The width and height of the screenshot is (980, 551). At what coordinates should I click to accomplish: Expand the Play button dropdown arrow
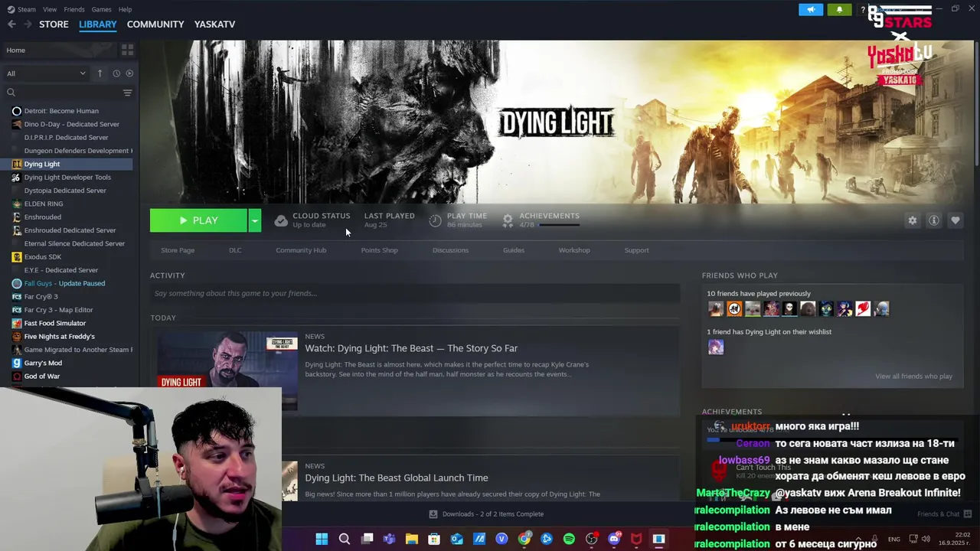[254, 220]
